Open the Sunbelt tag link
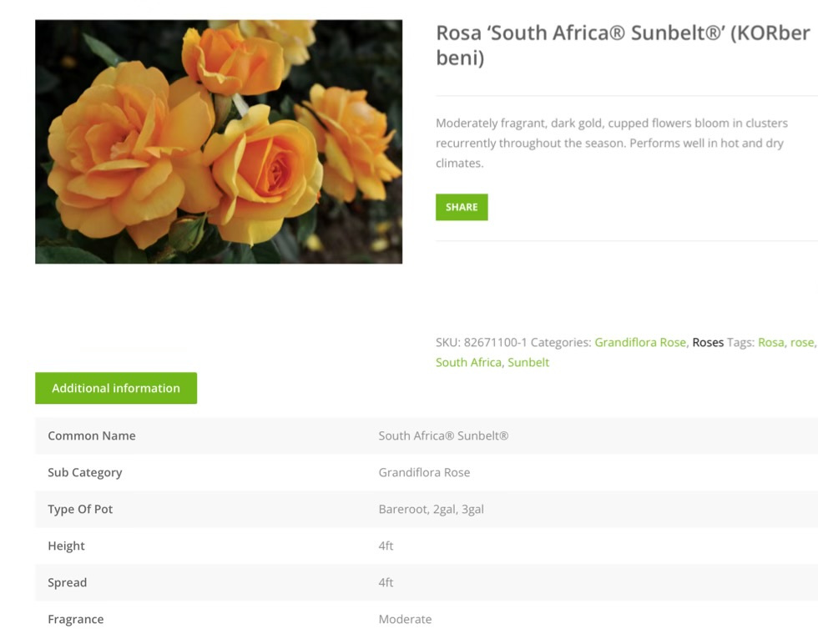818x644 pixels. [x=528, y=363]
